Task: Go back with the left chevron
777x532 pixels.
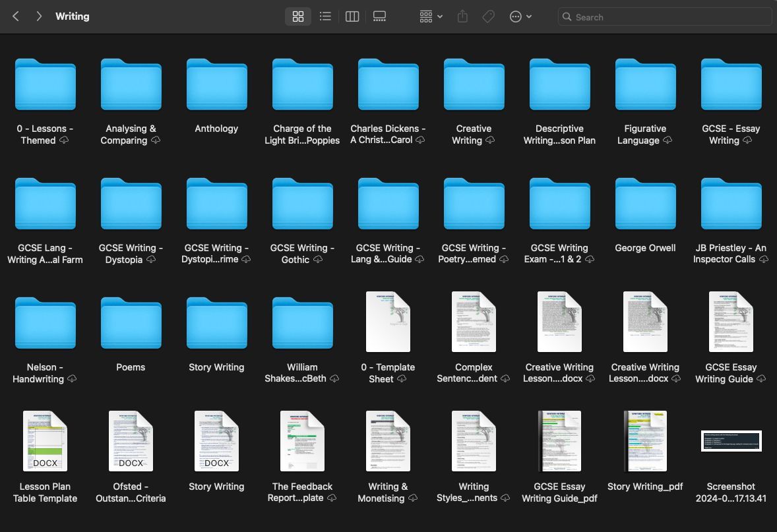Action: (x=16, y=16)
